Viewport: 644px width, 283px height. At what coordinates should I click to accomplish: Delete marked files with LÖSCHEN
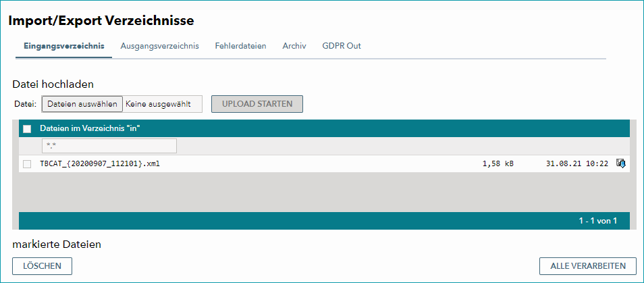(43, 265)
